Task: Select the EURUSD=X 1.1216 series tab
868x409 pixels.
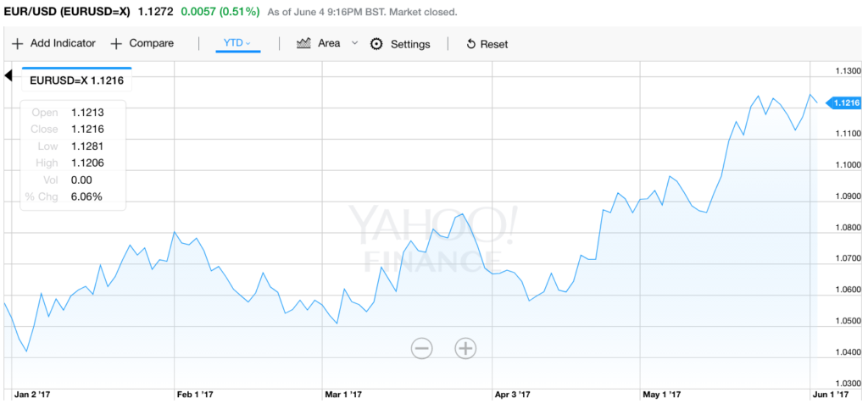Action: point(76,80)
